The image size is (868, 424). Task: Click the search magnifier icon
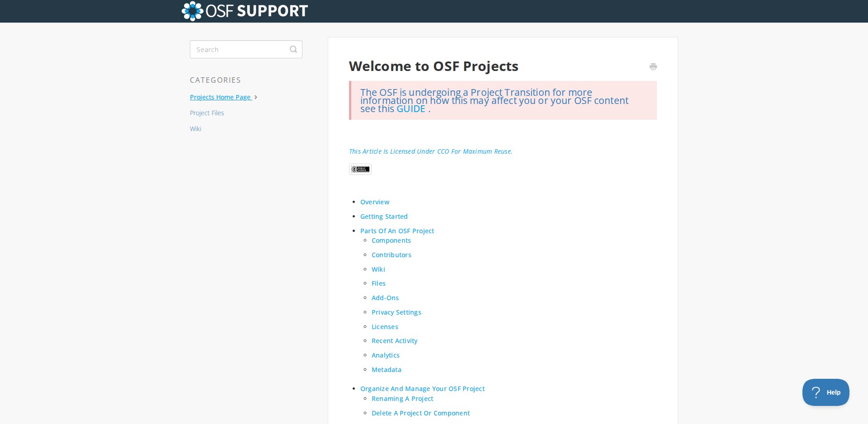[293, 49]
